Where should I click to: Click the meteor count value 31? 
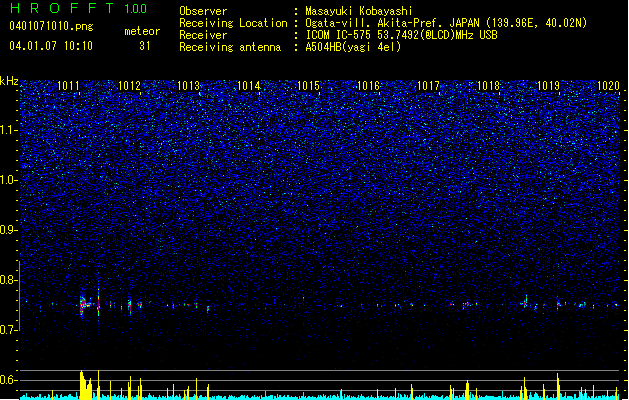145,46
